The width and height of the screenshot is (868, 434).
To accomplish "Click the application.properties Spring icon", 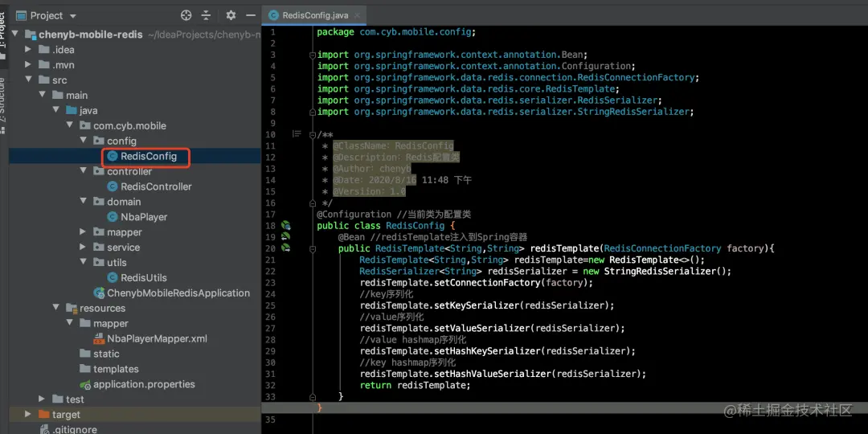I will point(85,384).
